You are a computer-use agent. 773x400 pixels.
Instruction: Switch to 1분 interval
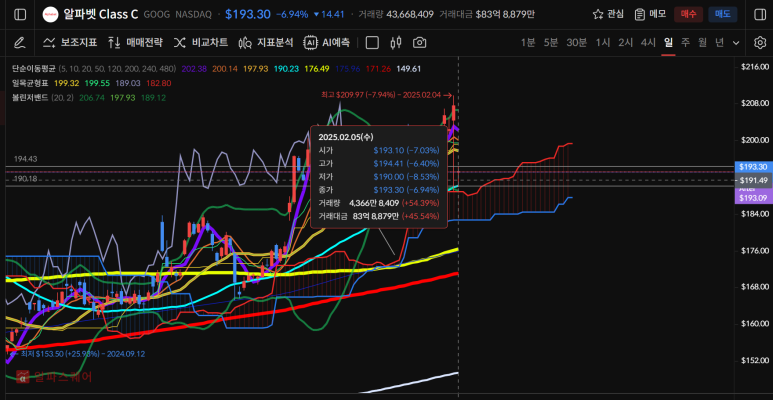coord(528,43)
